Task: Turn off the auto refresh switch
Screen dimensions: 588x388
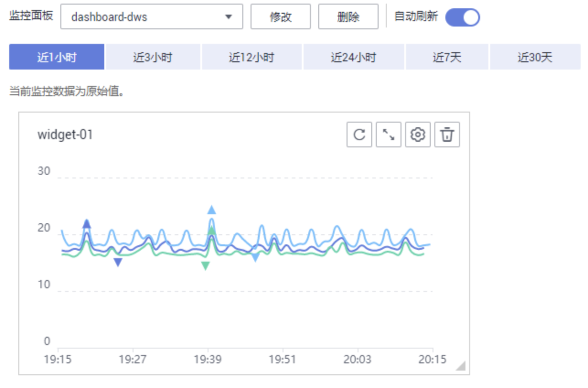Action: click(x=462, y=17)
